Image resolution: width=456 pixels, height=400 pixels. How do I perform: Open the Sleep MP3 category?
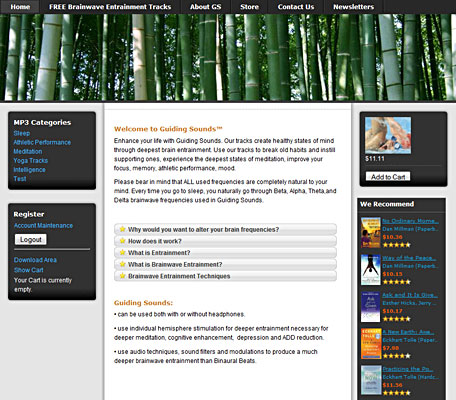point(22,133)
